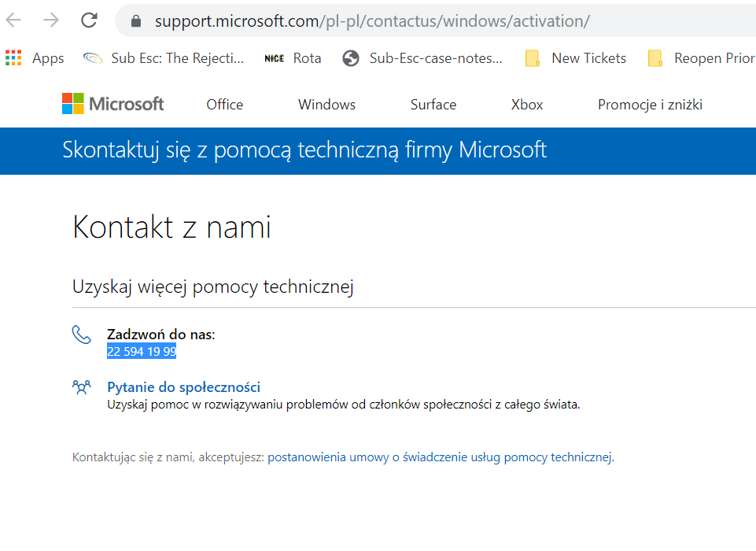Open the Windows menu item
The image size is (756, 551).
[x=327, y=105]
